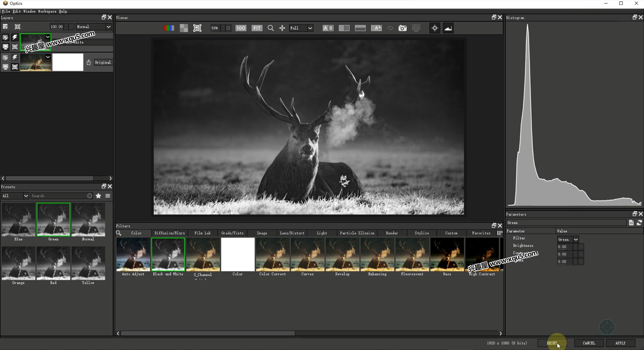Screen dimensions: 644x350
Task: Toggle mask view icon on the Original layer
Action: coord(15,67)
